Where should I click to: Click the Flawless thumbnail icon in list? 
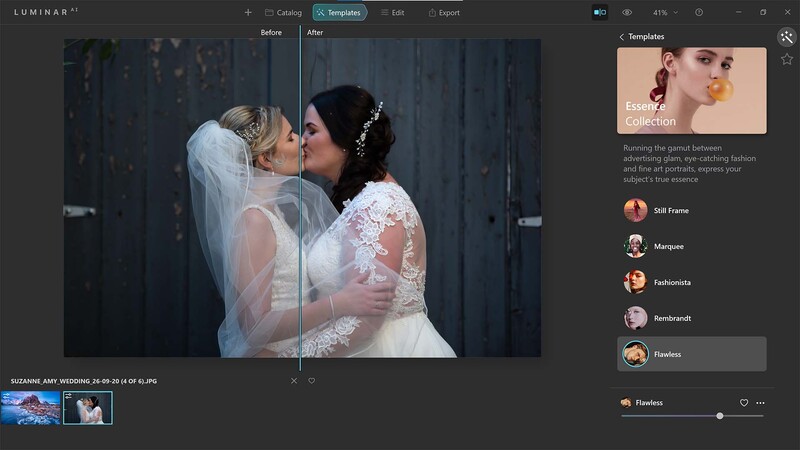click(x=635, y=354)
